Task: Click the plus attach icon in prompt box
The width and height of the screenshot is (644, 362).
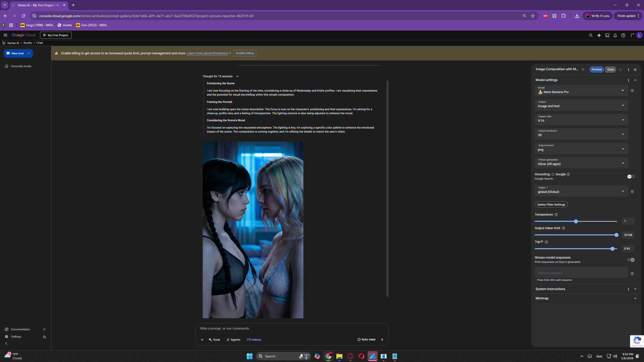Action: [x=202, y=340]
